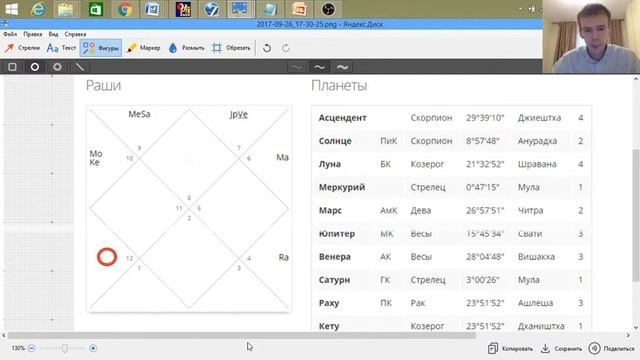Open File Explorer from taskbar
This screenshot has width=640, height=360.
[x=66, y=9]
